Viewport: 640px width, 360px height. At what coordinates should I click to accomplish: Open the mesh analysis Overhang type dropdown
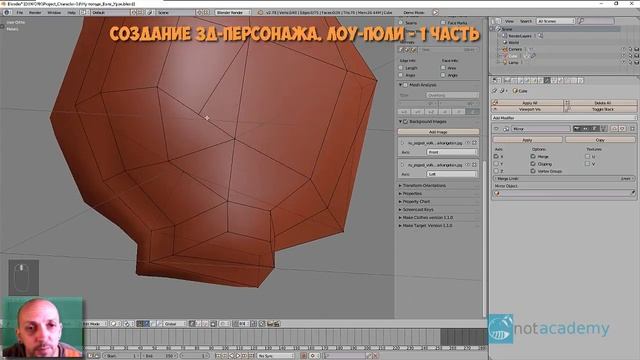coord(452,95)
